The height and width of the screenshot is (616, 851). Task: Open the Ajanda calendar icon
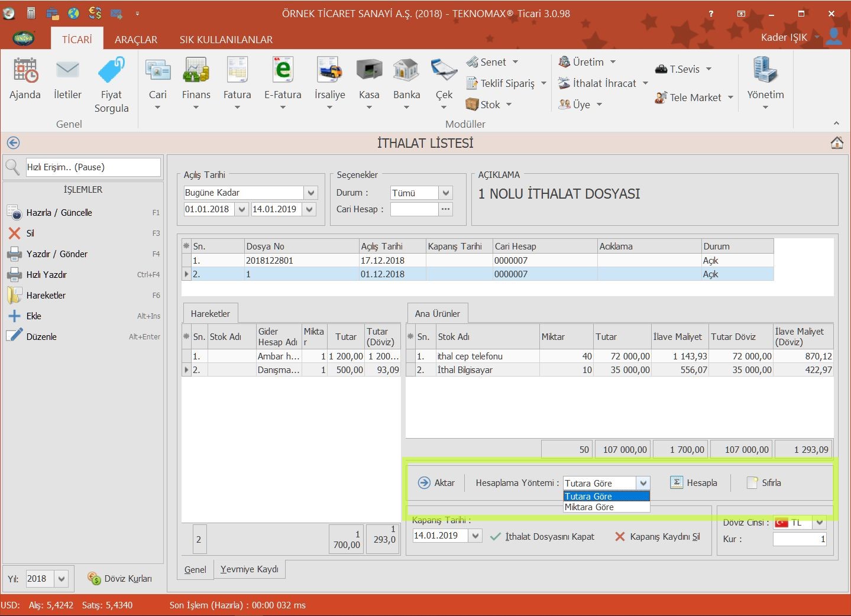pos(25,71)
